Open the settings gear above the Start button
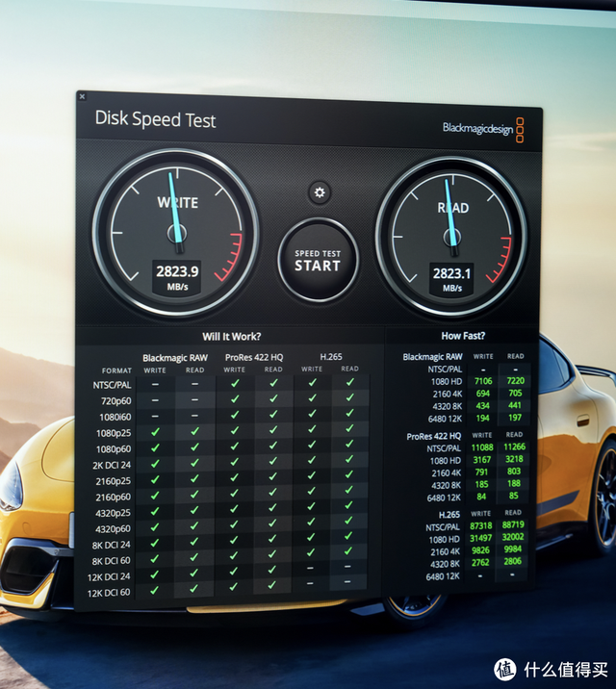 coord(320,192)
